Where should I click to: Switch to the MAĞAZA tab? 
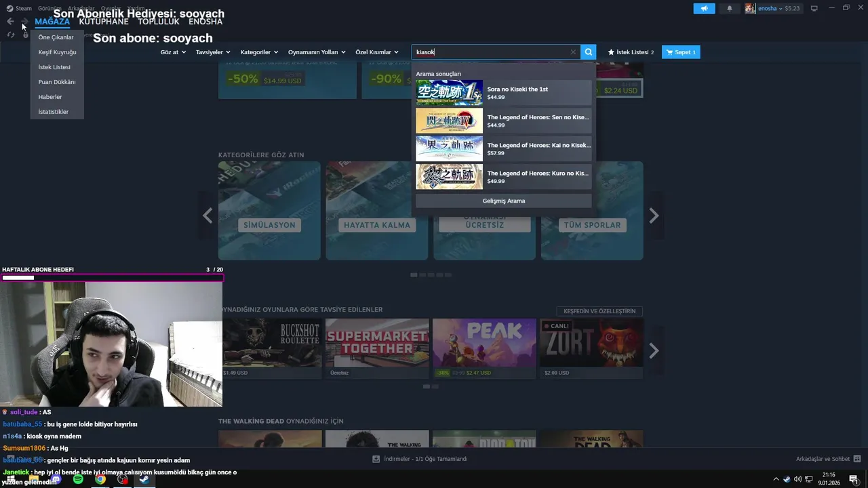click(52, 22)
